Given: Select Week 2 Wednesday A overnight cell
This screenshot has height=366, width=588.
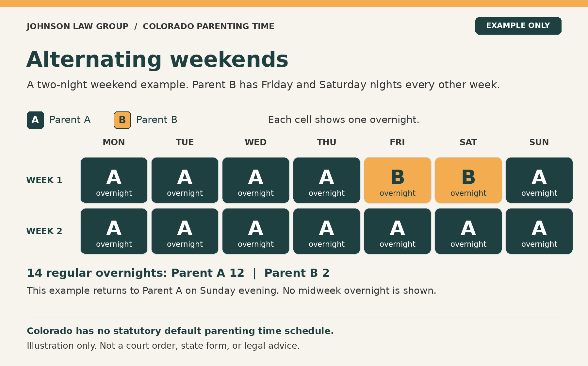Looking at the screenshot, I should tap(256, 231).
